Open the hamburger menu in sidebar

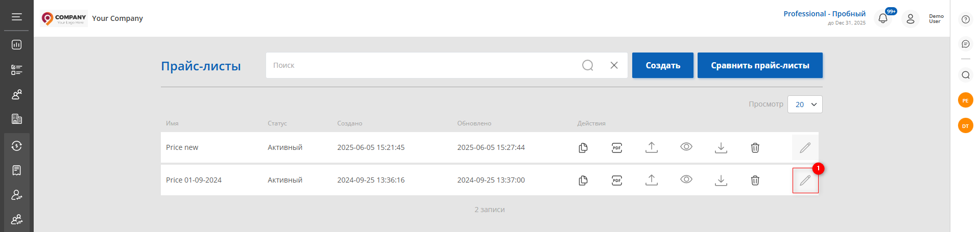pos(17,17)
